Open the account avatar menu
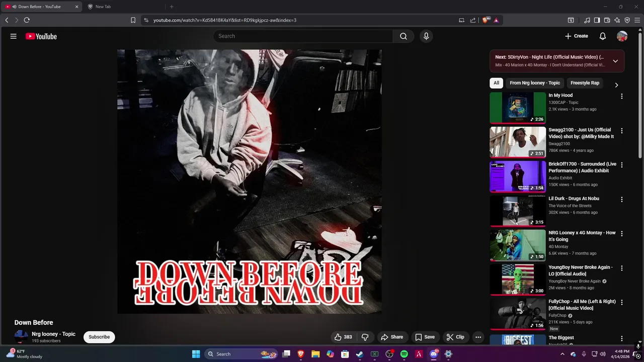The width and height of the screenshot is (644, 362). pos(622,36)
